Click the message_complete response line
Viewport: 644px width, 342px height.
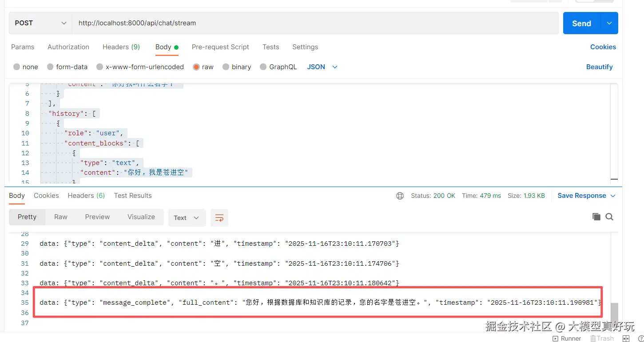click(x=321, y=303)
